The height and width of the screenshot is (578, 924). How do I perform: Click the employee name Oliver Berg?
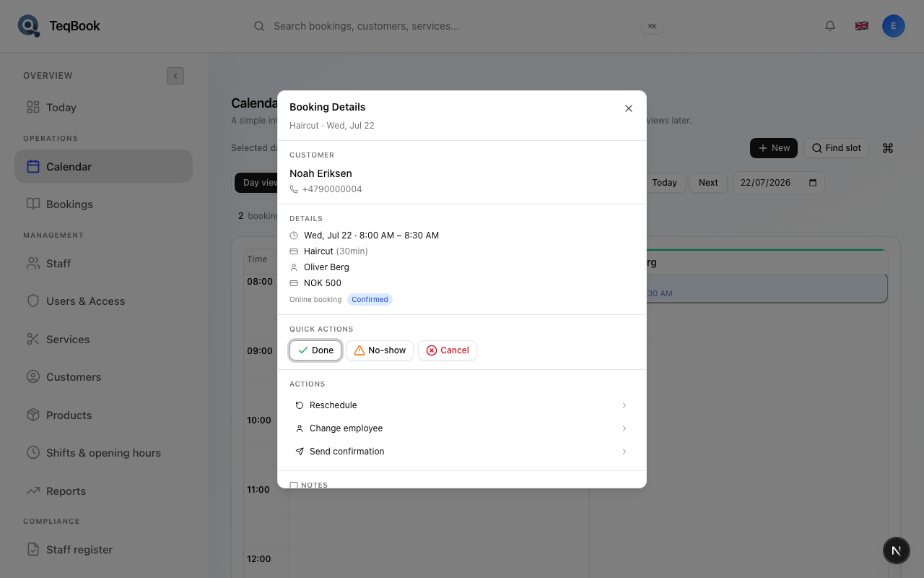(x=326, y=267)
